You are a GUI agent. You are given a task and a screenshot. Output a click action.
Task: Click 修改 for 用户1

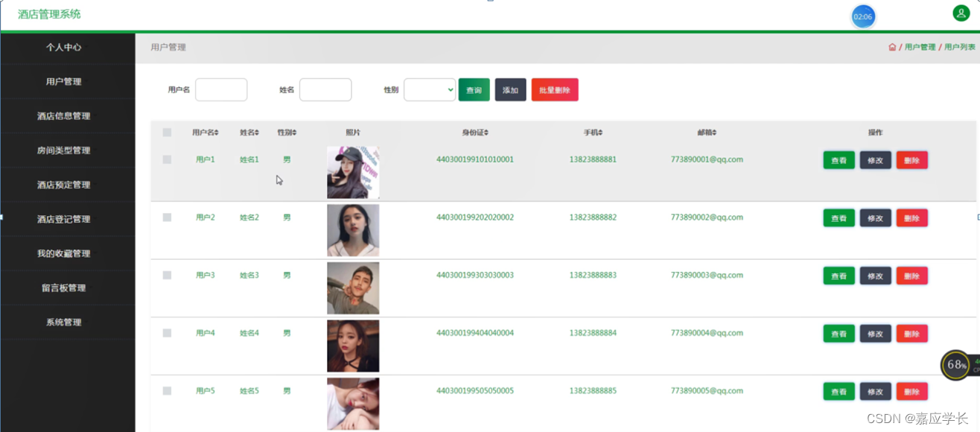coord(875,160)
